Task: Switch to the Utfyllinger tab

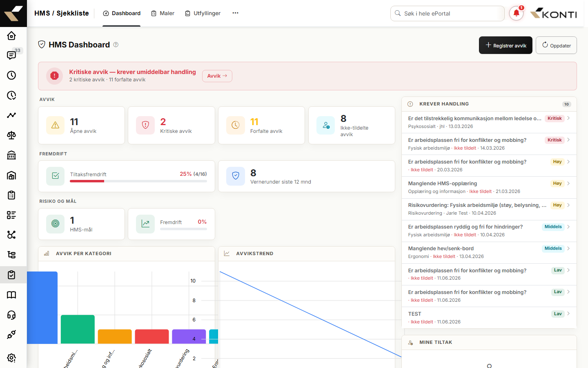Action: coord(203,13)
